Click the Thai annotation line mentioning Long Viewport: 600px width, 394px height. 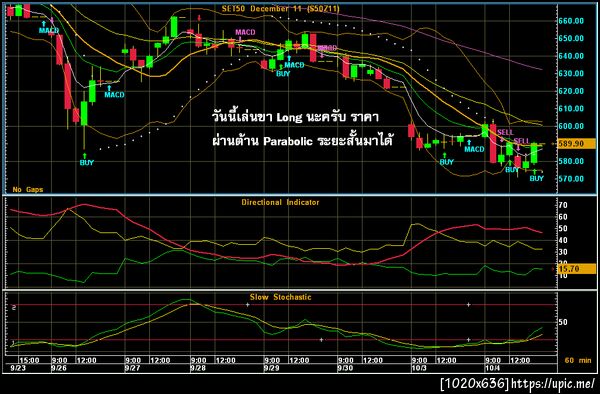pyautogui.click(x=295, y=117)
